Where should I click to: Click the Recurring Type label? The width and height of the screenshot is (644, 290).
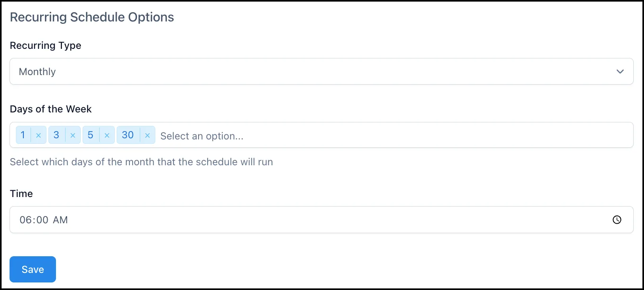(x=46, y=46)
